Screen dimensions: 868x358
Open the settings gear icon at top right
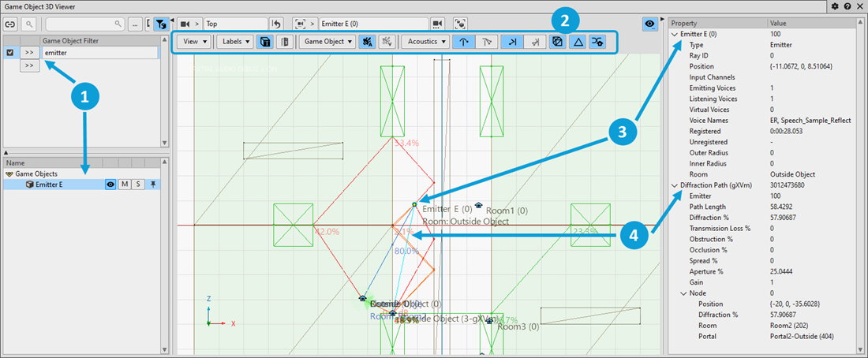836,6
